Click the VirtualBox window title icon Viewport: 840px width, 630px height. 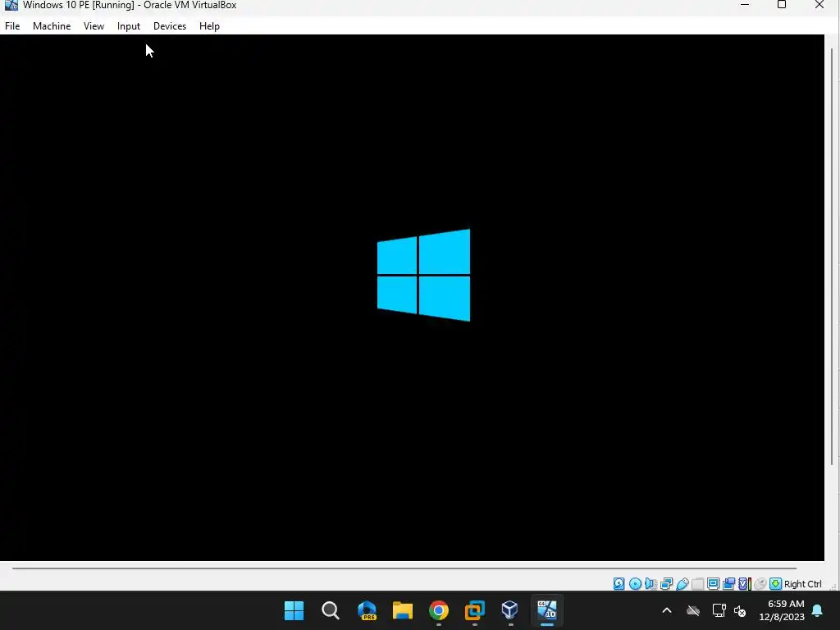(x=11, y=5)
